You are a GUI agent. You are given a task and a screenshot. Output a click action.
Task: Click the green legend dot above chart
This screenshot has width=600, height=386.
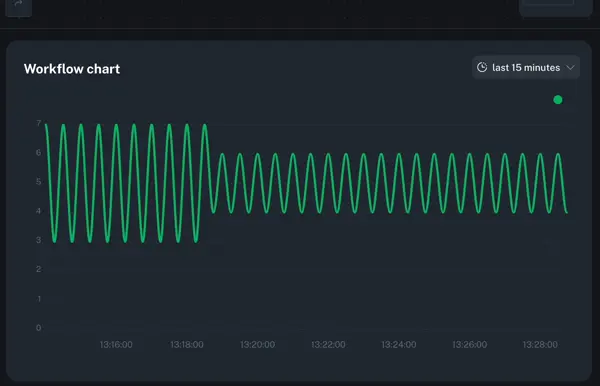[558, 100]
